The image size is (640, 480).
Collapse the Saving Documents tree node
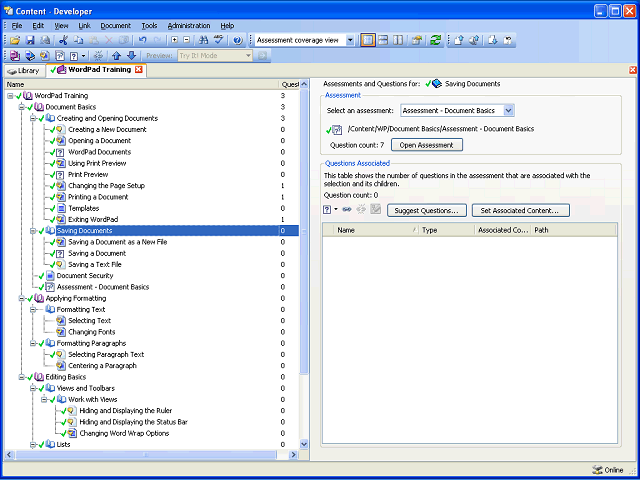point(33,231)
